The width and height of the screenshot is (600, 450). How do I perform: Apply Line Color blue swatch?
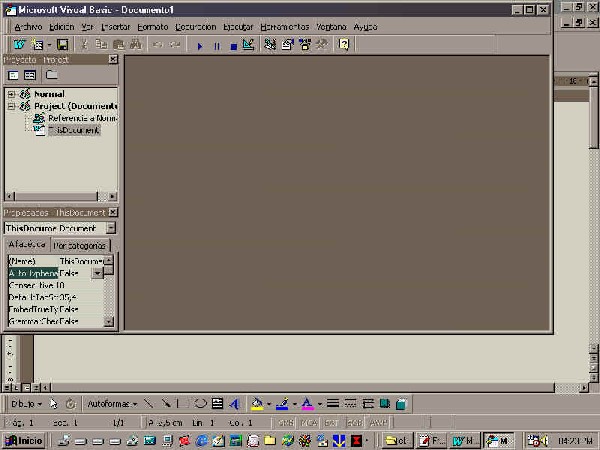click(282, 404)
